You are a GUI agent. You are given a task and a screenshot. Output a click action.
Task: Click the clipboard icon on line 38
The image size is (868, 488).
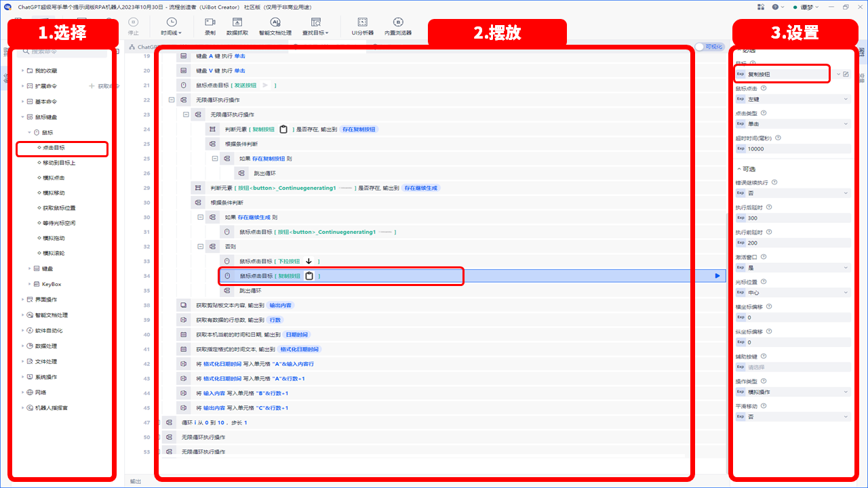pyautogui.click(x=183, y=305)
